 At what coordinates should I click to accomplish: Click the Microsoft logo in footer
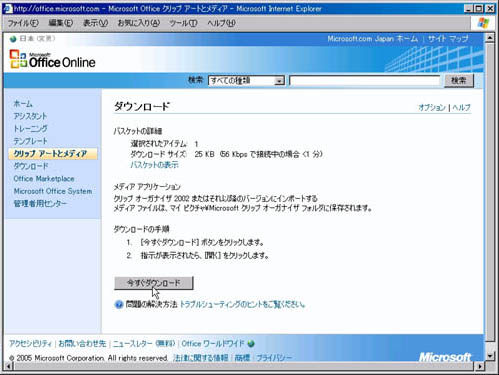(x=445, y=357)
